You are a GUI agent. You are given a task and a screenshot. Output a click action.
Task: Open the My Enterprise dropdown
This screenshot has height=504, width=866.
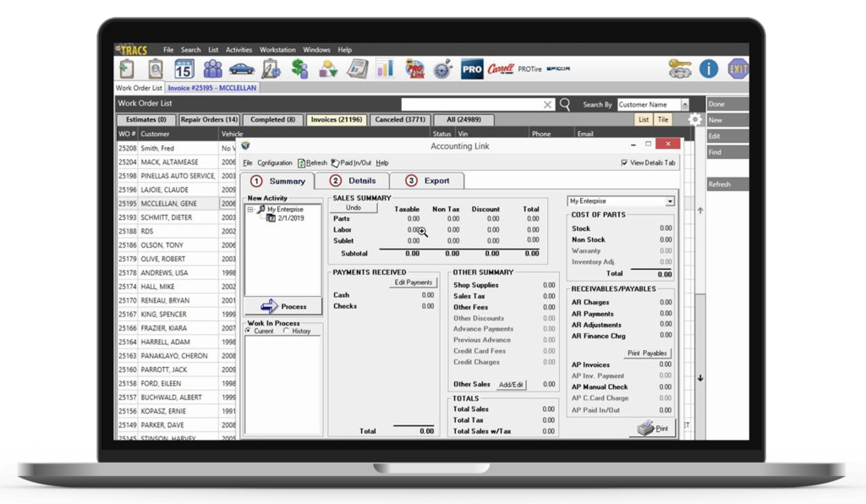point(671,200)
